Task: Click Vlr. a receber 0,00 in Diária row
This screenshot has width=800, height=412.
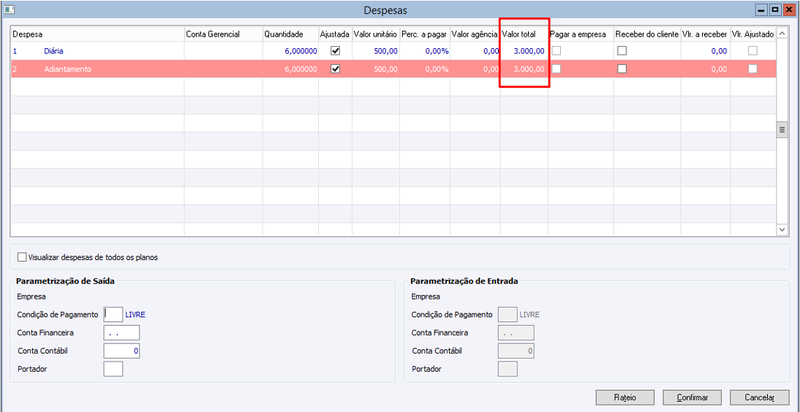Action: (719, 51)
